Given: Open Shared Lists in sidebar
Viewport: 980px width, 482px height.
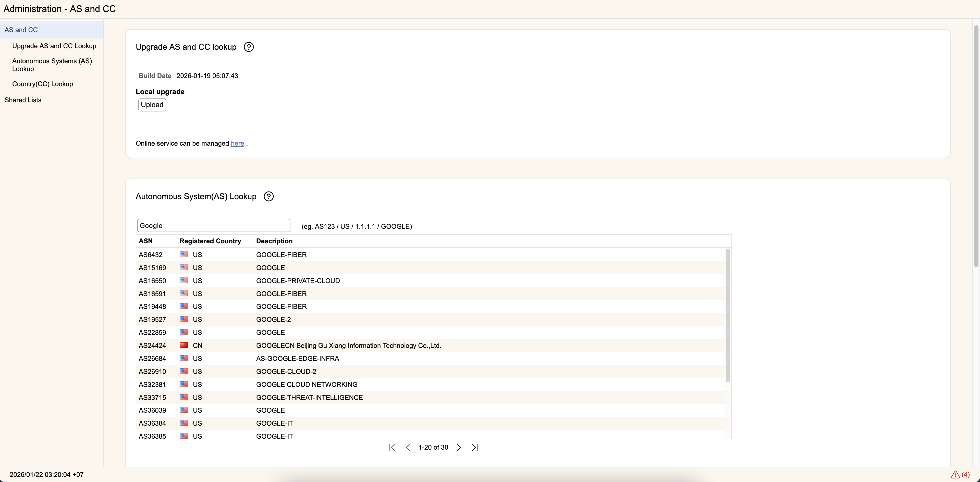Looking at the screenshot, I should coord(23,100).
